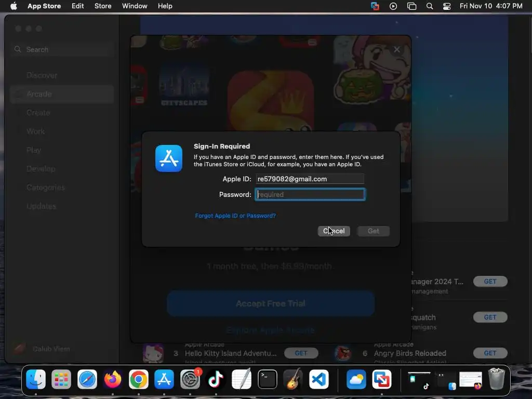Open Safari from the dock

[87, 379]
